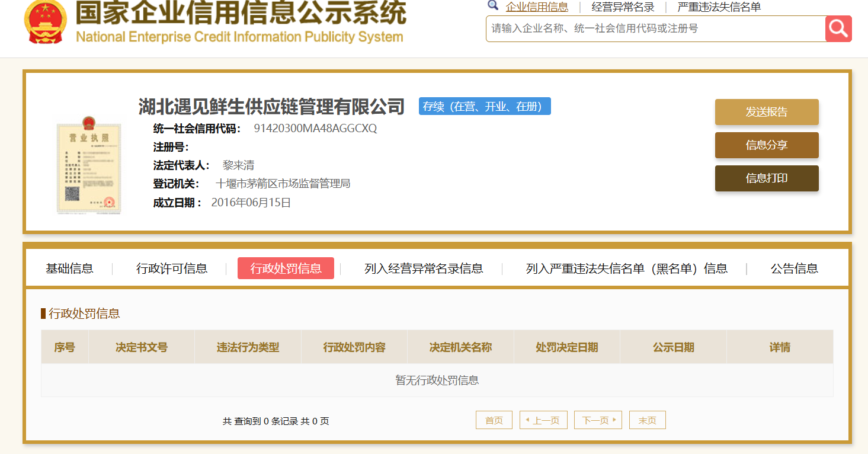Click the 决定书文号 column header

(142, 347)
